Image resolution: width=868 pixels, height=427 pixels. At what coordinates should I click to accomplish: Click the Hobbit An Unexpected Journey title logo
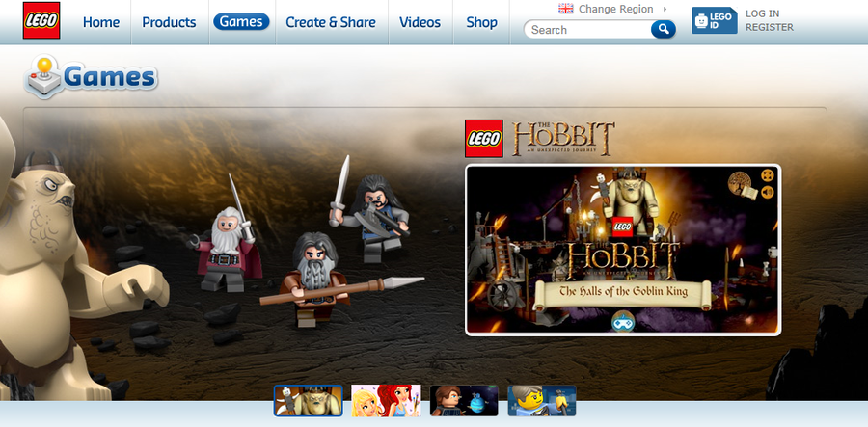[x=563, y=138]
